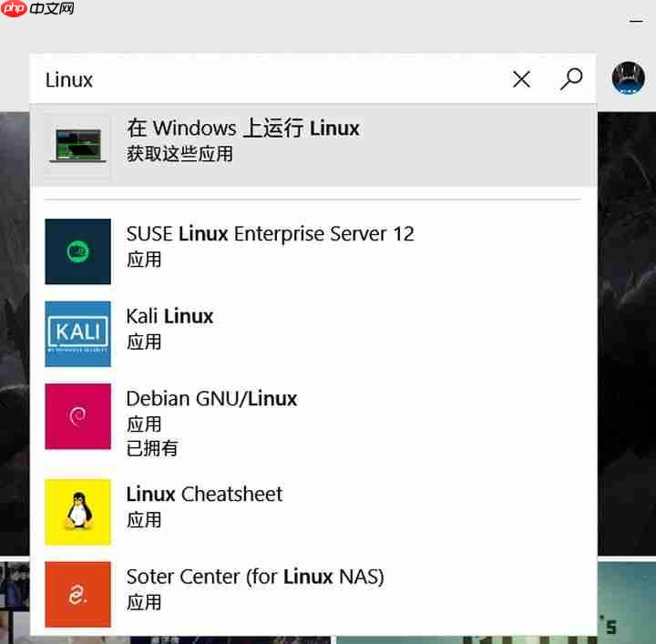
Task: Click '应用' label under SUSE Linux
Action: click(x=144, y=260)
